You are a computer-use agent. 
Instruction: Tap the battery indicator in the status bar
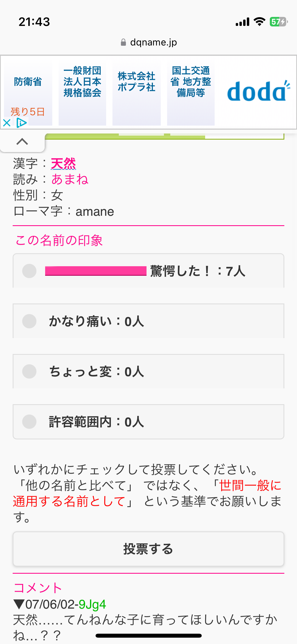coord(279,22)
